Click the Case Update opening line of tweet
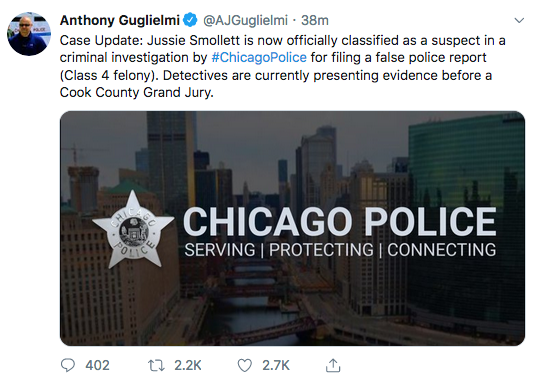Screen dimensions: 533x387 (x=282, y=40)
